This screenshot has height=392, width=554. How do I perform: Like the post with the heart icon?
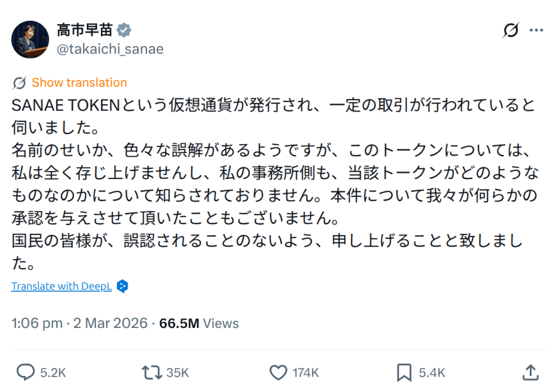pyautogui.click(x=279, y=372)
